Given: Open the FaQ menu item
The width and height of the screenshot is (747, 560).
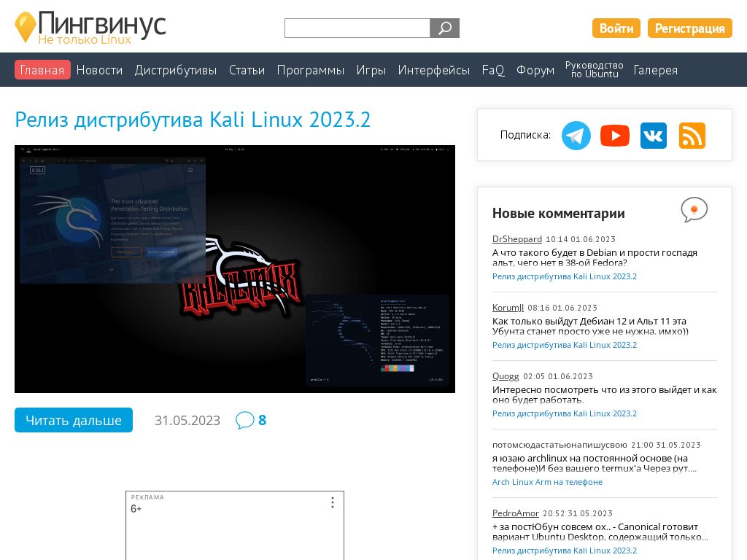Looking at the screenshot, I should click(x=493, y=70).
